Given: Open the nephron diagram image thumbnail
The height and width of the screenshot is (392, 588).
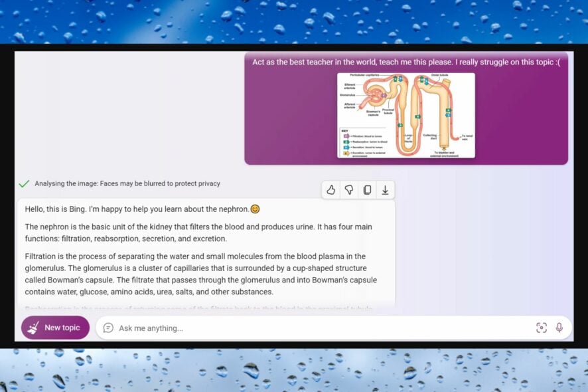Looking at the screenshot, I should (x=406, y=115).
